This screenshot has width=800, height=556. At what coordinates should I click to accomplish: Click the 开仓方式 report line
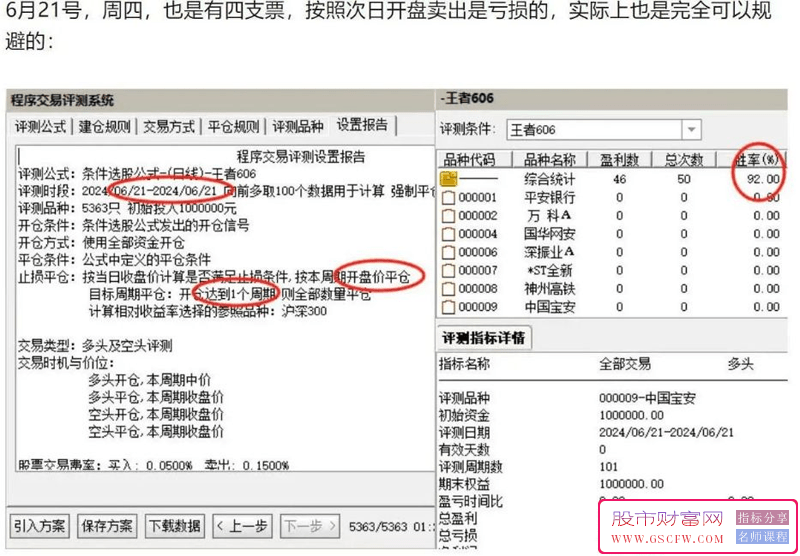point(102,242)
